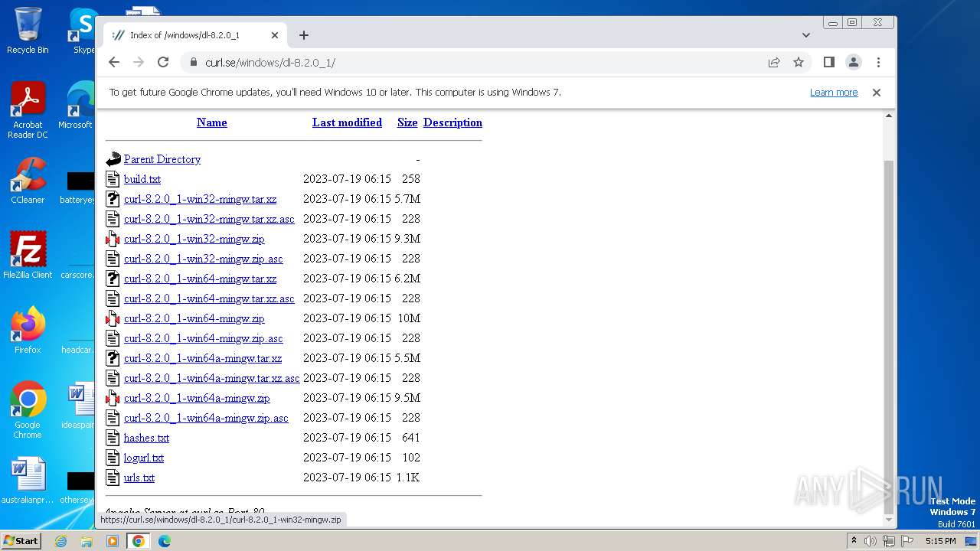Viewport: 980px width, 551px height.
Task: Open the Chrome side panel
Action: [829, 62]
